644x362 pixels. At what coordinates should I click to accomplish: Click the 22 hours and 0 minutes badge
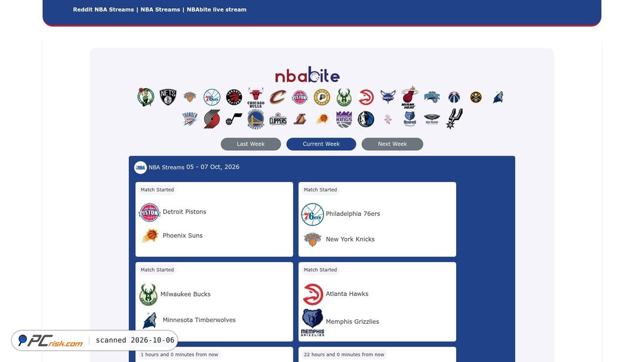344,354
